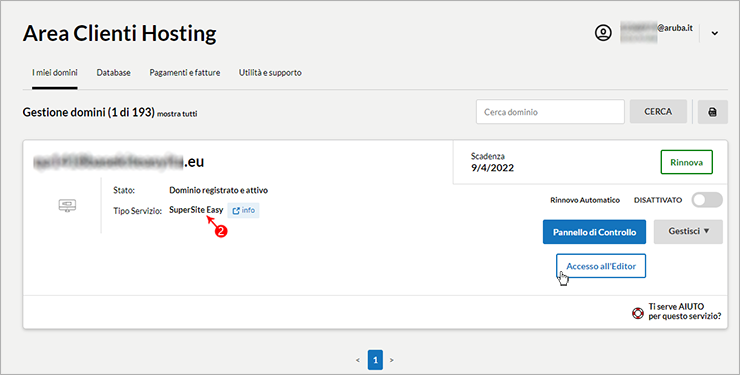Select the I miei domini tab
The height and width of the screenshot is (375, 740).
click(x=55, y=73)
